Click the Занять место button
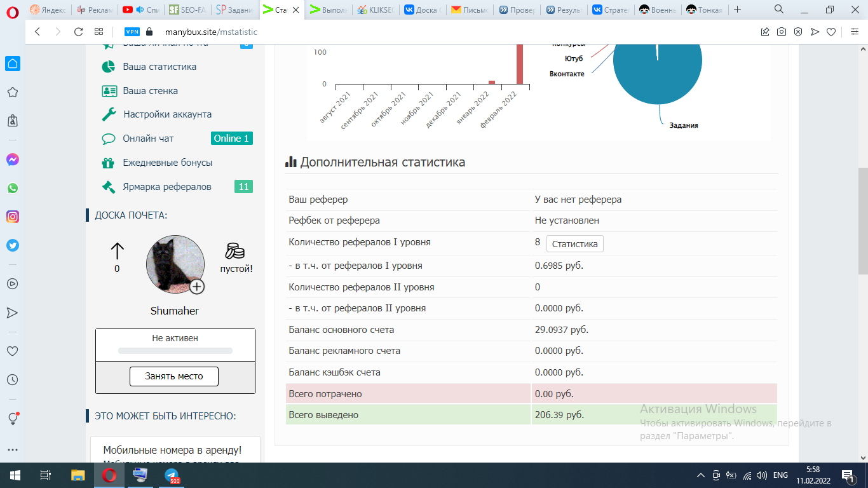This screenshot has height=488, width=868. point(174,376)
